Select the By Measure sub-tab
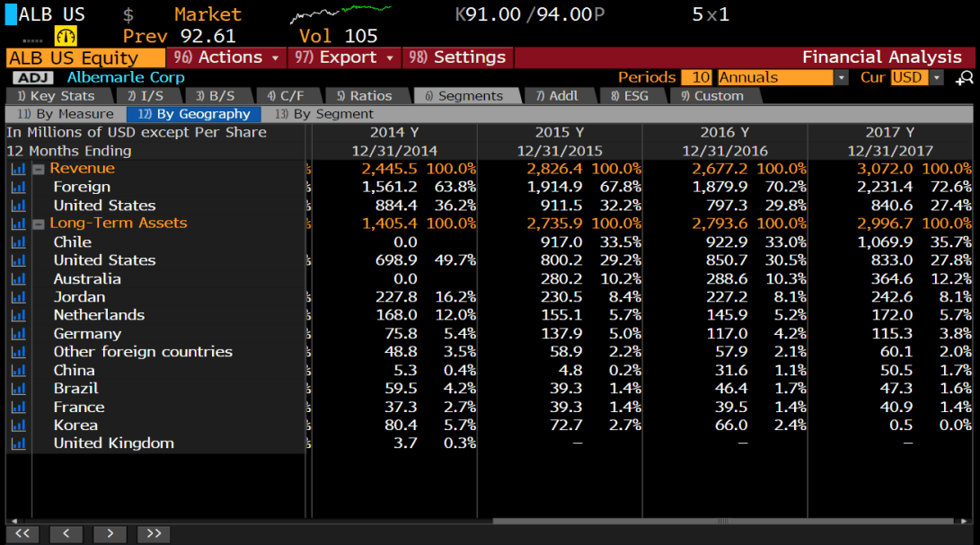The height and width of the screenshot is (545, 980). point(66,114)
